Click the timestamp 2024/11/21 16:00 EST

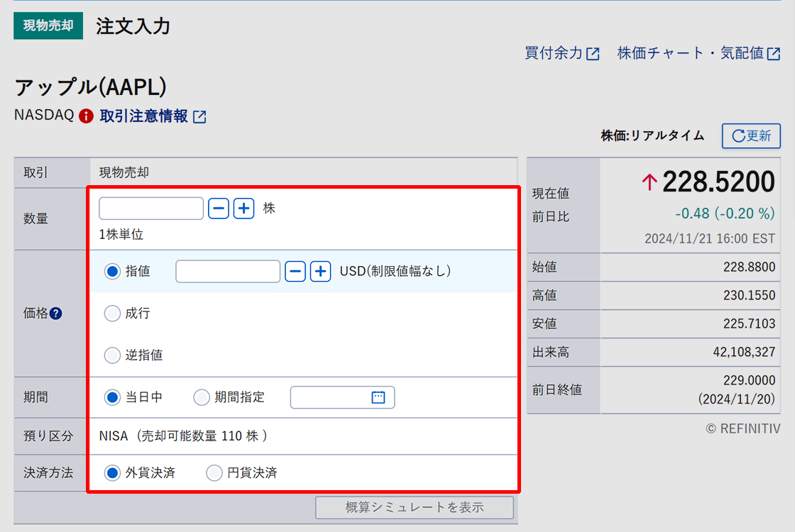[x=709, y=238]
